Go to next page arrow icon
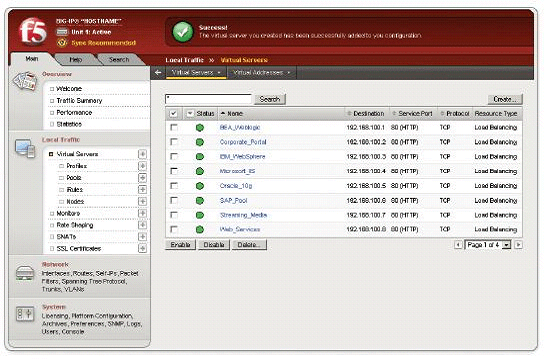This screenshot has width=544, height=363. coord(518,245)
